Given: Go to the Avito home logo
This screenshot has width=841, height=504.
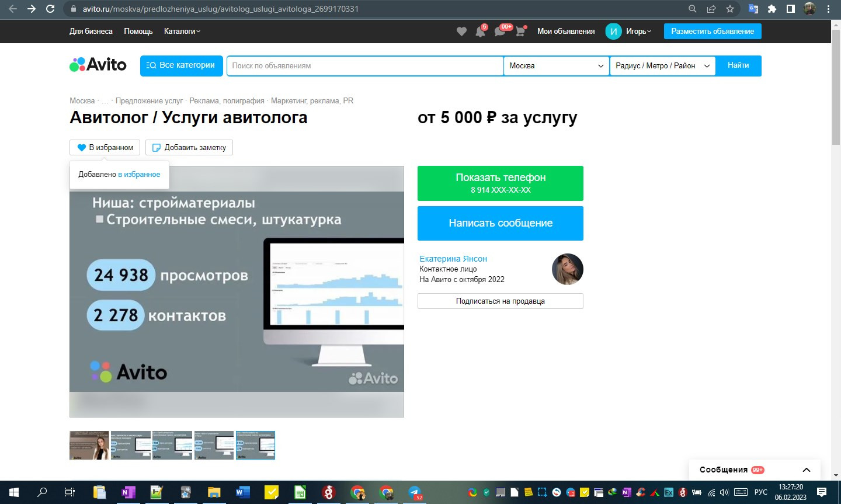Looking at the screenshot, I should pos(98,65).
